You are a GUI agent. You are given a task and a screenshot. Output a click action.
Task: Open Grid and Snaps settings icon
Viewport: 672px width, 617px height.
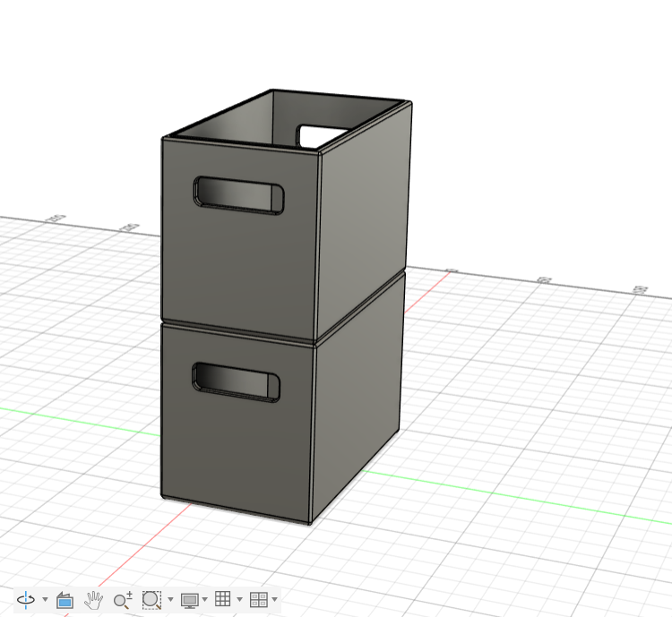click(x=223, y=599)
